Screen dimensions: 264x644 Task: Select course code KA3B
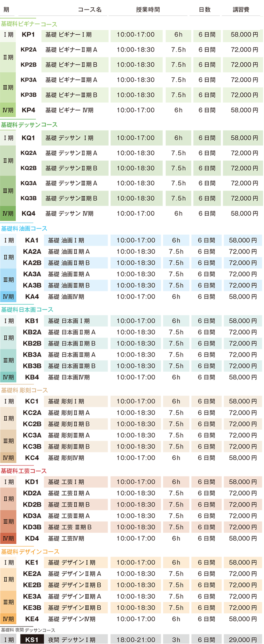pyautogui.click(x=32, y=285)
